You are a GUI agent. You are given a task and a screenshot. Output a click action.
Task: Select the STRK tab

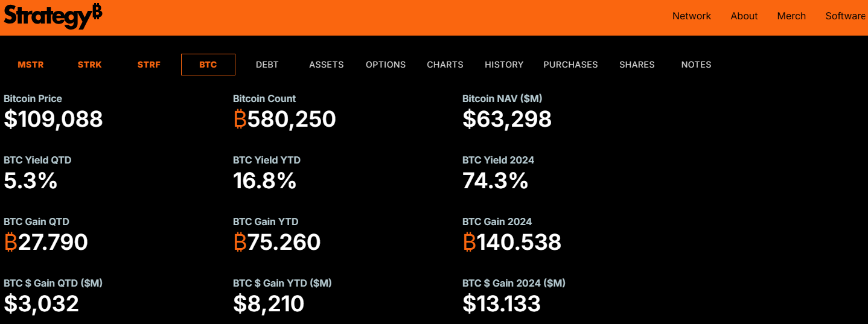pyautogui.click(x=90, y=65)
